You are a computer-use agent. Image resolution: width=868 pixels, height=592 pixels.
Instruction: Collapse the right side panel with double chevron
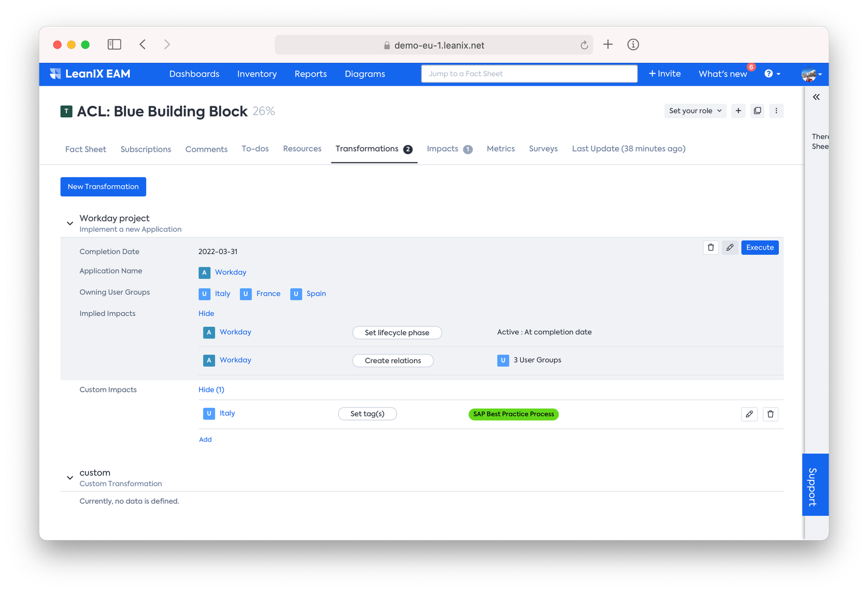[x=816, y=97]
